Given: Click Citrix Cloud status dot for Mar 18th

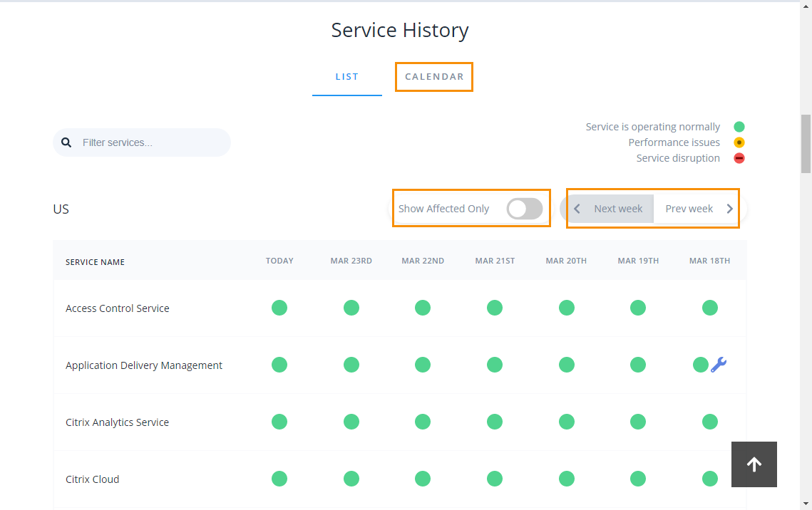Looking at the screenshot, I should pos(710,479).
